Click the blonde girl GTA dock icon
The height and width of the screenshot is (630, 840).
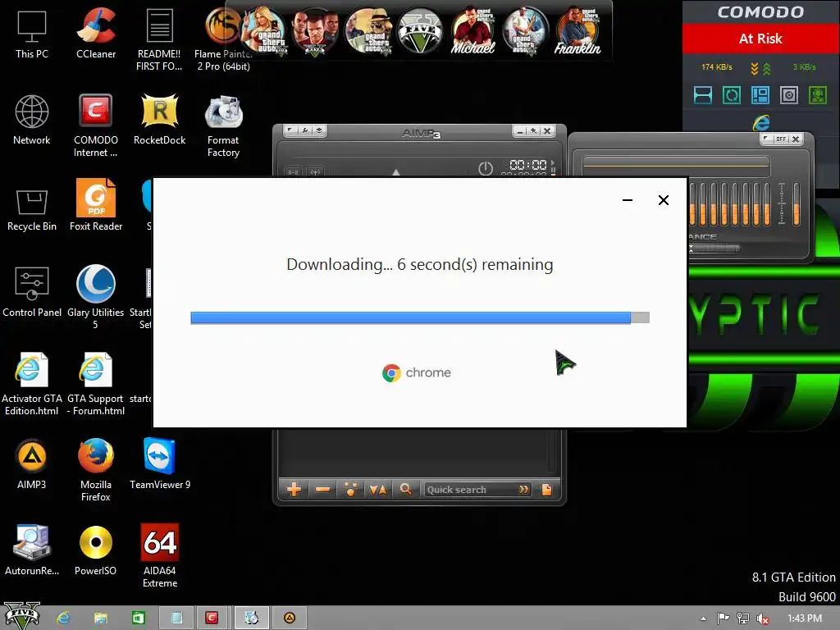coord(262,31)
